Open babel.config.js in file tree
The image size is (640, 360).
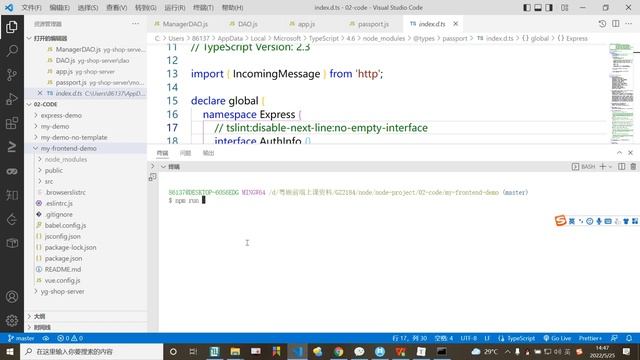[x=65, y=225]
